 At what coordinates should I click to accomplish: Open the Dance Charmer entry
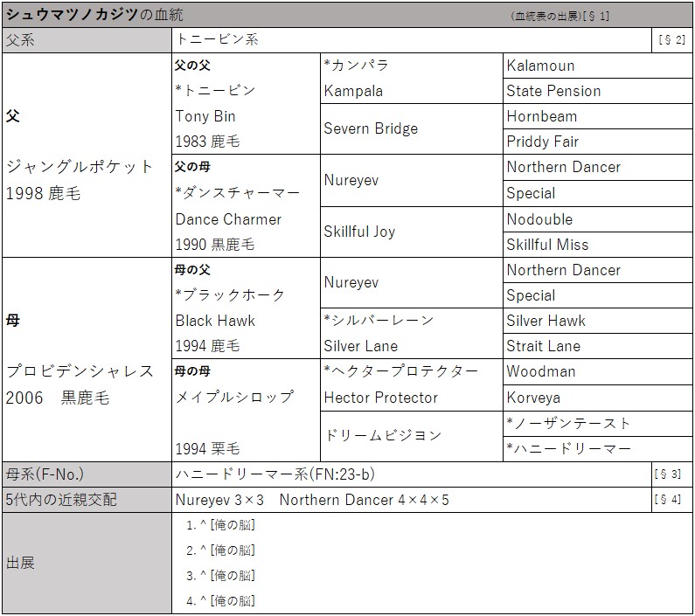[x=228, y=219]
